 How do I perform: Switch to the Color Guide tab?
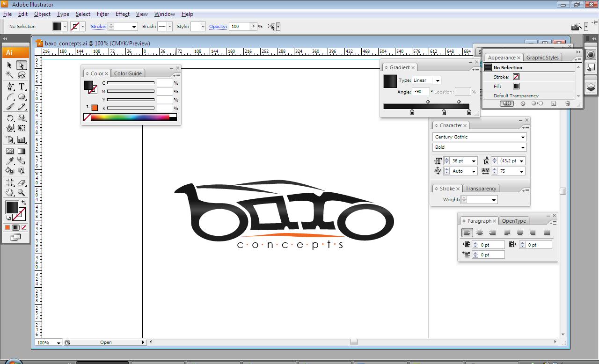[128, 73]
